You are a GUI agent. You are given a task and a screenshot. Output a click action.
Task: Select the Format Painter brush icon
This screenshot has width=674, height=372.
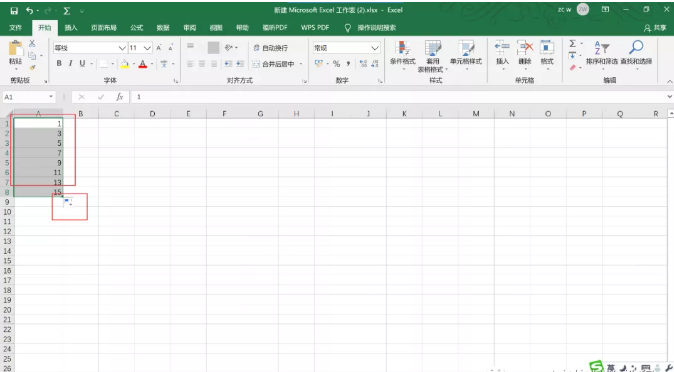pos(32,67)
